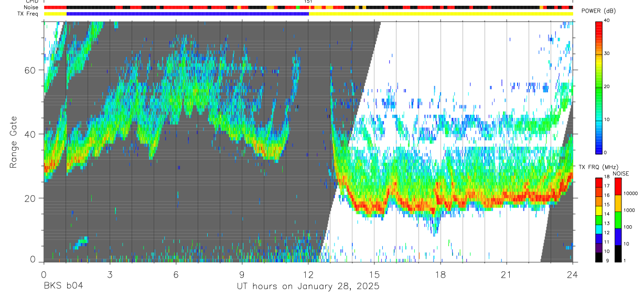Select the purple 10-11 MHz TX FRQ swatch

click(599, 248)
